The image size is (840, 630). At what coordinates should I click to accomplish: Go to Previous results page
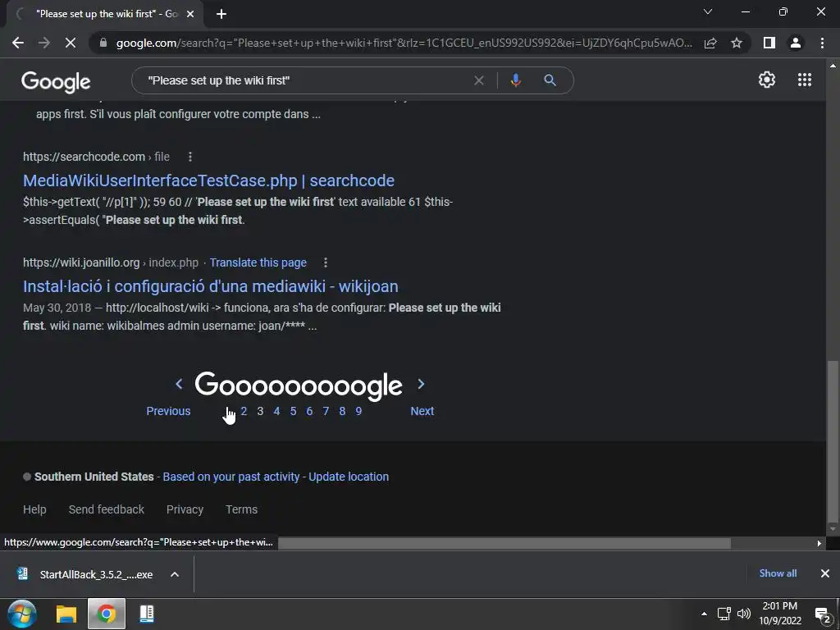[x=168, y=411]
